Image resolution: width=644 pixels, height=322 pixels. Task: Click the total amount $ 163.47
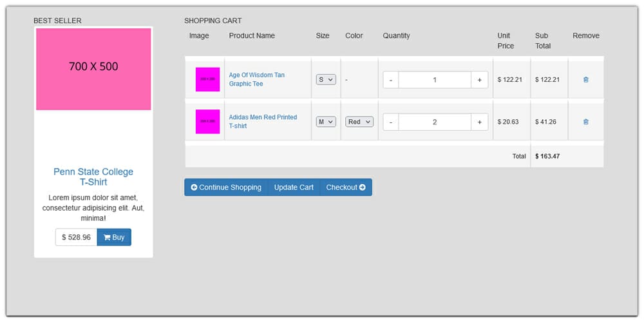point(547,156)
